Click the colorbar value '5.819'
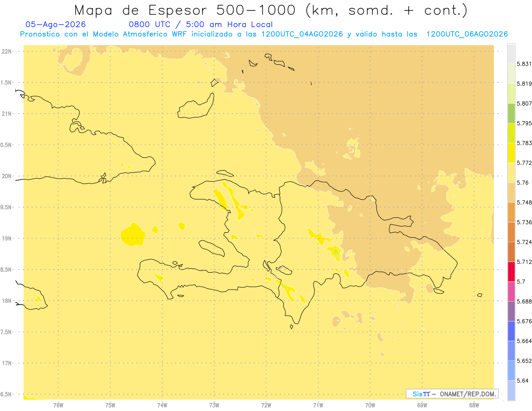 tap(524, 84)
